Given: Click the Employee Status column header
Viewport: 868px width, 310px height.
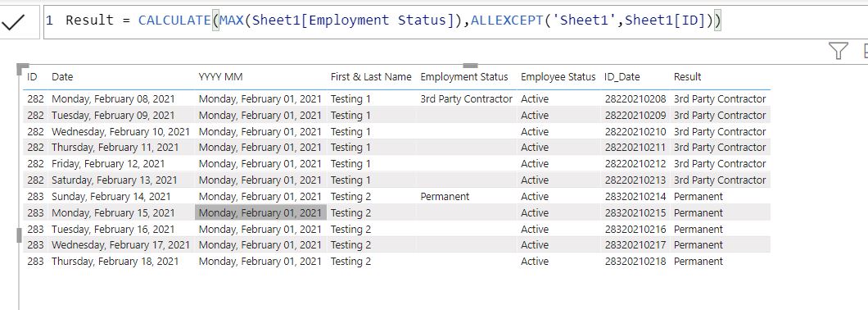Looking at the screenshot, I should 558,77.
